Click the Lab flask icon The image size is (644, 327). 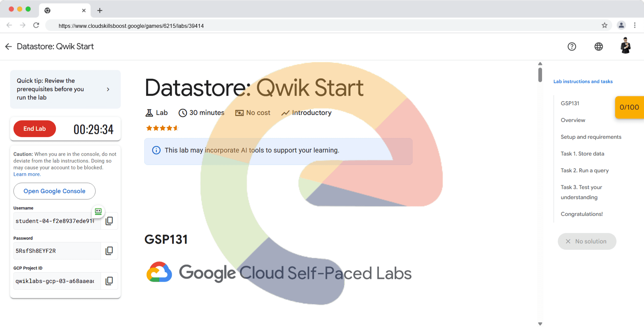click(149, 113)
